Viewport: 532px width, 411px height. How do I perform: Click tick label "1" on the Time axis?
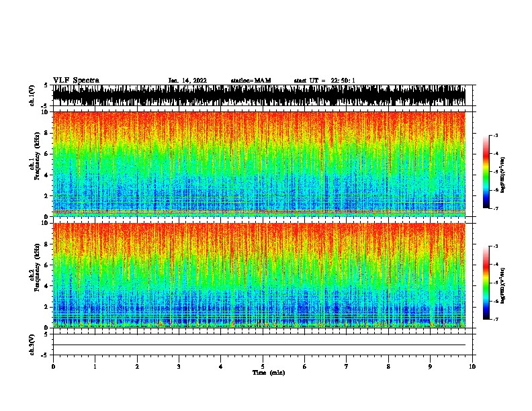click(x=95, y=367)
